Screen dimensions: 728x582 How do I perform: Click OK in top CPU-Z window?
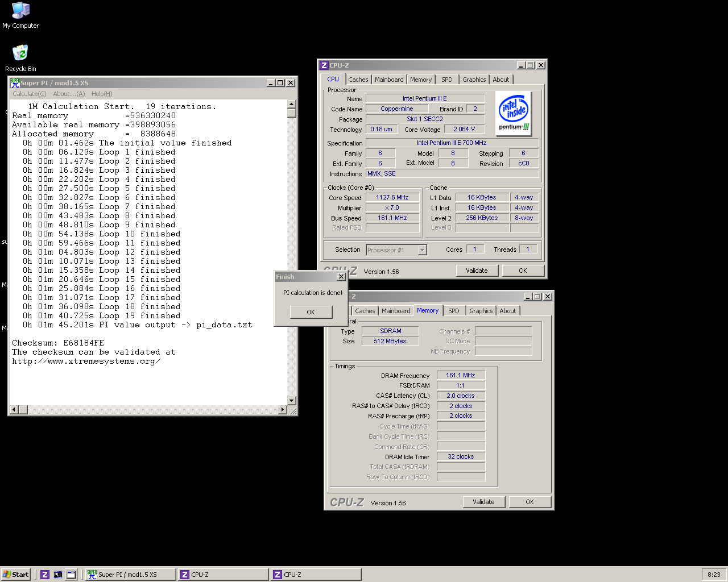coord(523,271)
